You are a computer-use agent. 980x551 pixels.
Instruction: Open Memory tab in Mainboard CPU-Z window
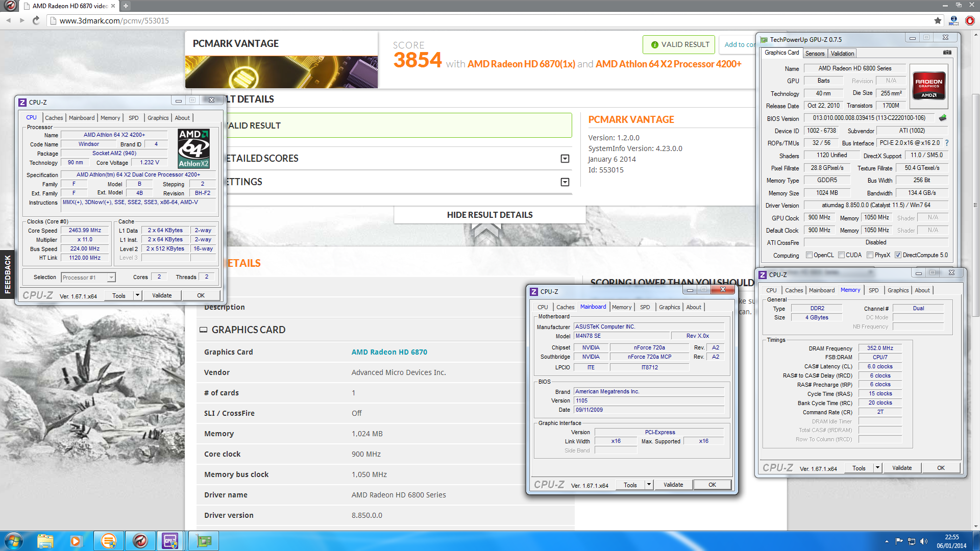click(x=622, y=307)
